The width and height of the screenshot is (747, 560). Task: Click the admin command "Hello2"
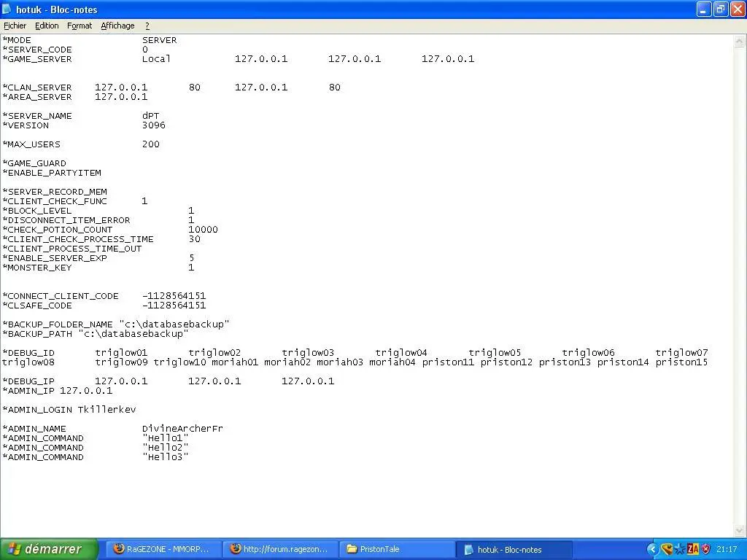coord(166,448)
